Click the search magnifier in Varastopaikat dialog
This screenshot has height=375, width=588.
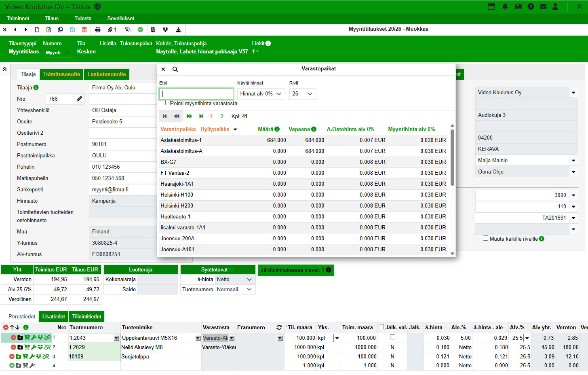(175, 69)
